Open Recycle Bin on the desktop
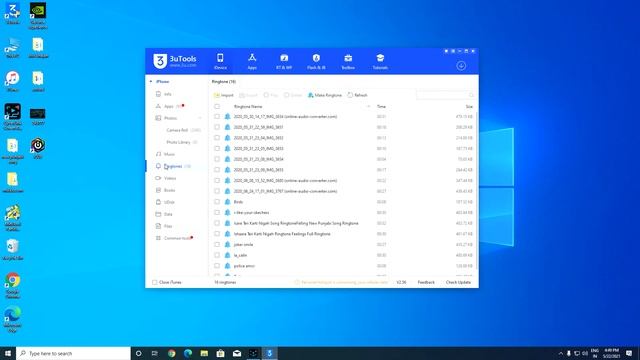The image size is (640, 360). (12, 249)
